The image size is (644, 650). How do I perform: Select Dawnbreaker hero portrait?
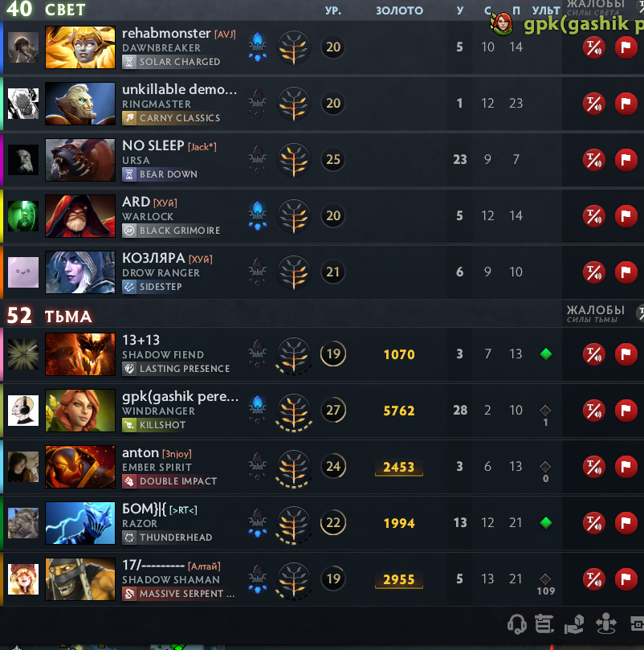pyautogui.click(x=80, y=47)
